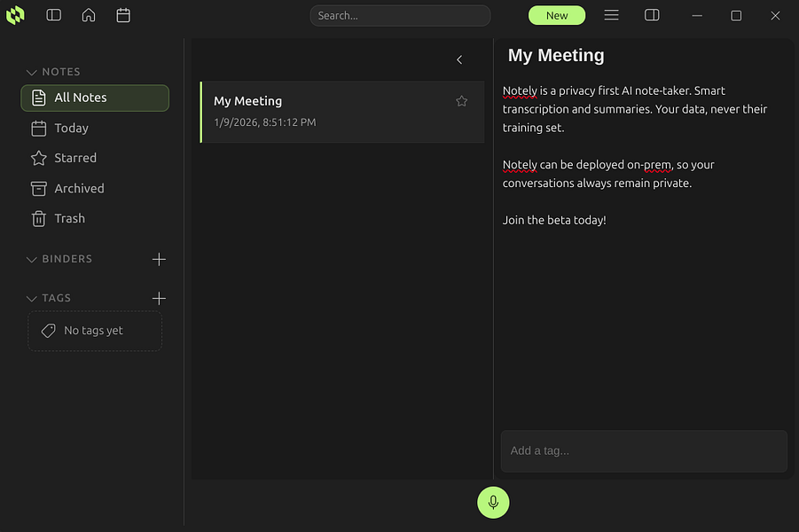Screen dimensions: 799x532
Task: Click the My Meeting title heading
Action: 556,55
